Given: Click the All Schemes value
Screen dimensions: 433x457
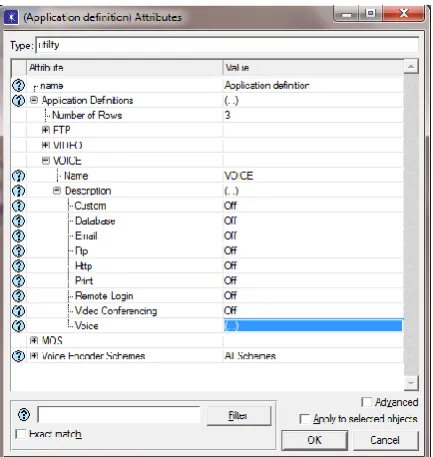Looking at the screenshot, I should [313, 356].
